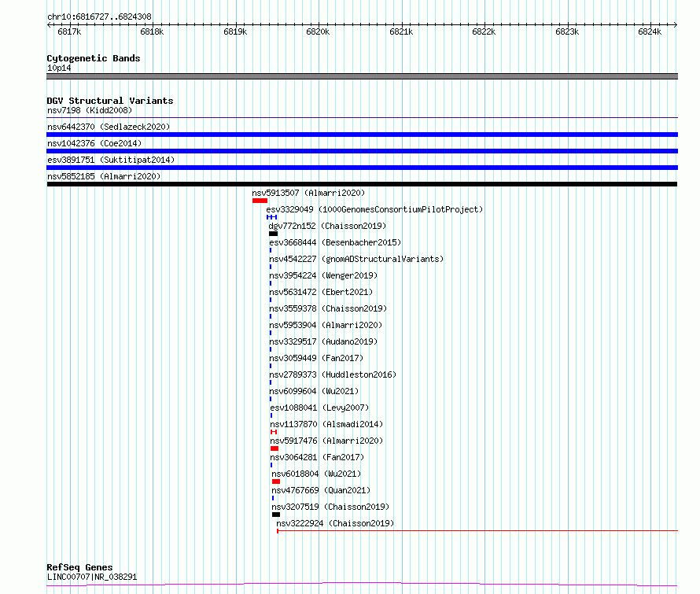Click nsv1137870 (Alsmadi2014) label
Screen dimensions: 700x594
tap(326, 424)
